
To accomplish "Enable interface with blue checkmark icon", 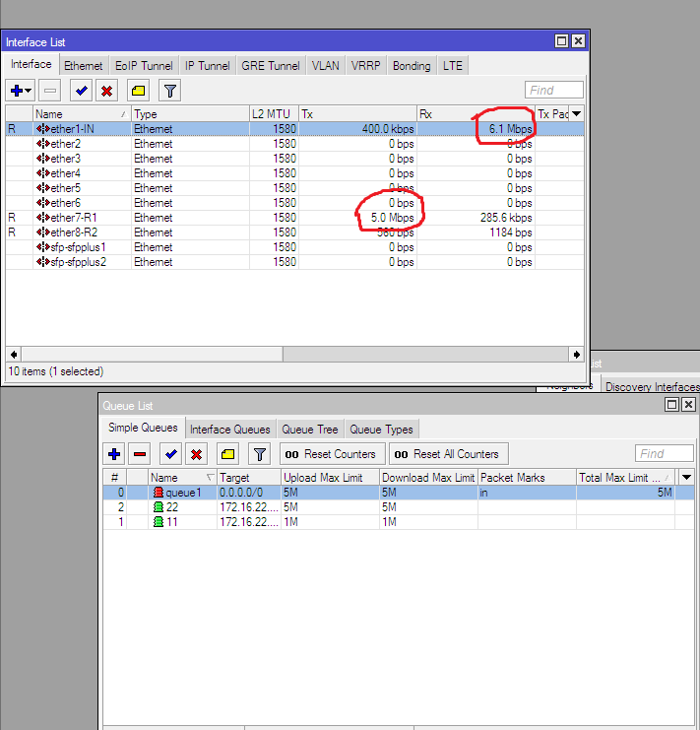I will coord(81,91).
